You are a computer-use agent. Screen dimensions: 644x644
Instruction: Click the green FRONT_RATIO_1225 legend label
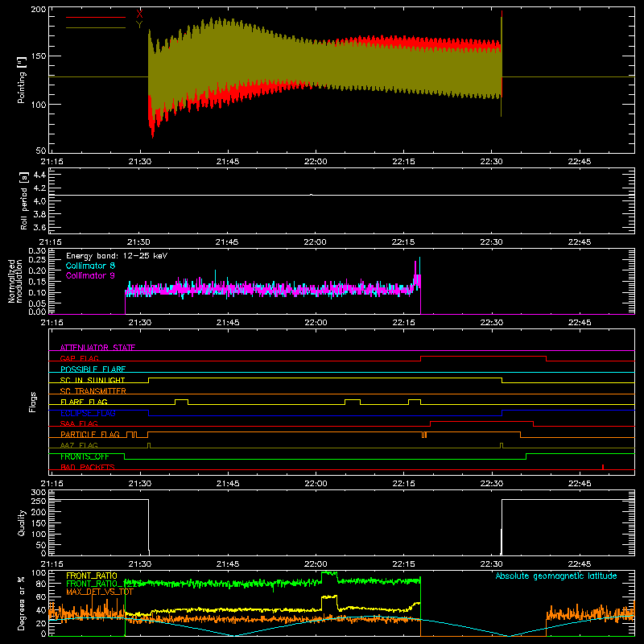coord(105,584)
